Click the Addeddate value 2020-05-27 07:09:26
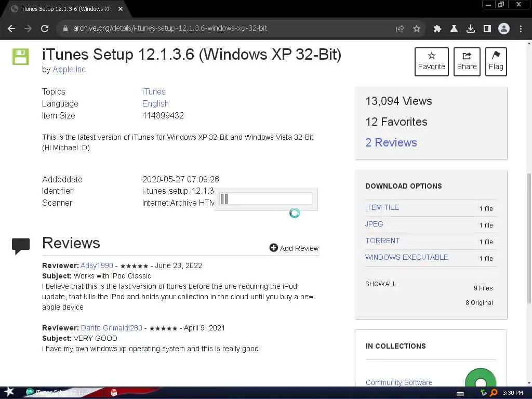532x399 pixels. [181, 179]
